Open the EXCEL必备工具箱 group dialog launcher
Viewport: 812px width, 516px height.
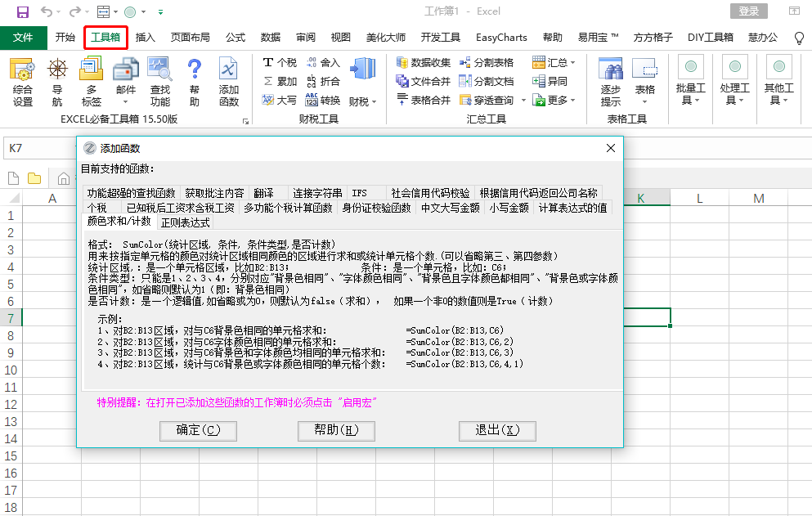click(245, 121)
